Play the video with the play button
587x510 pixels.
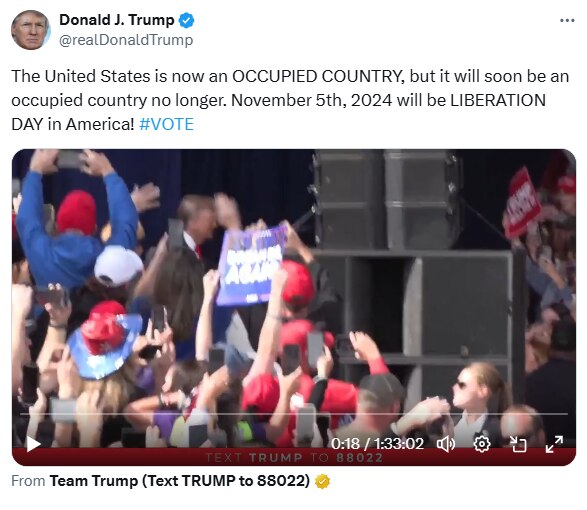pyautogui.click(x=33, y=444)
